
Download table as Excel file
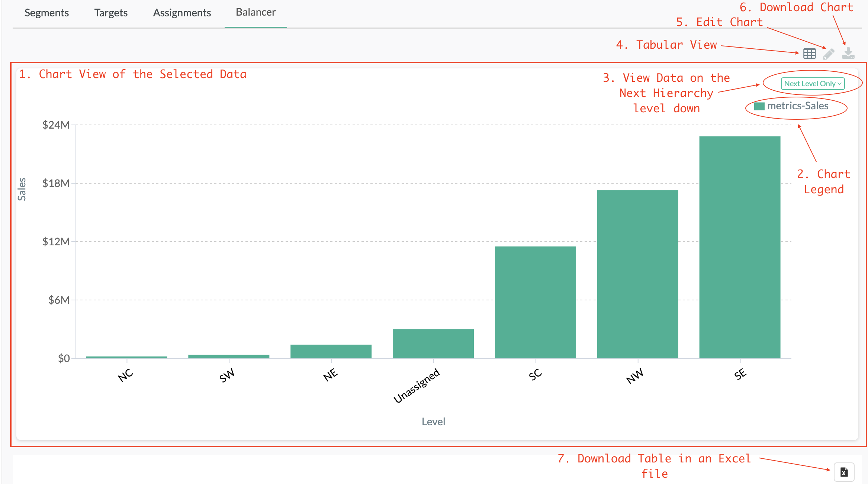coord(844,472)
